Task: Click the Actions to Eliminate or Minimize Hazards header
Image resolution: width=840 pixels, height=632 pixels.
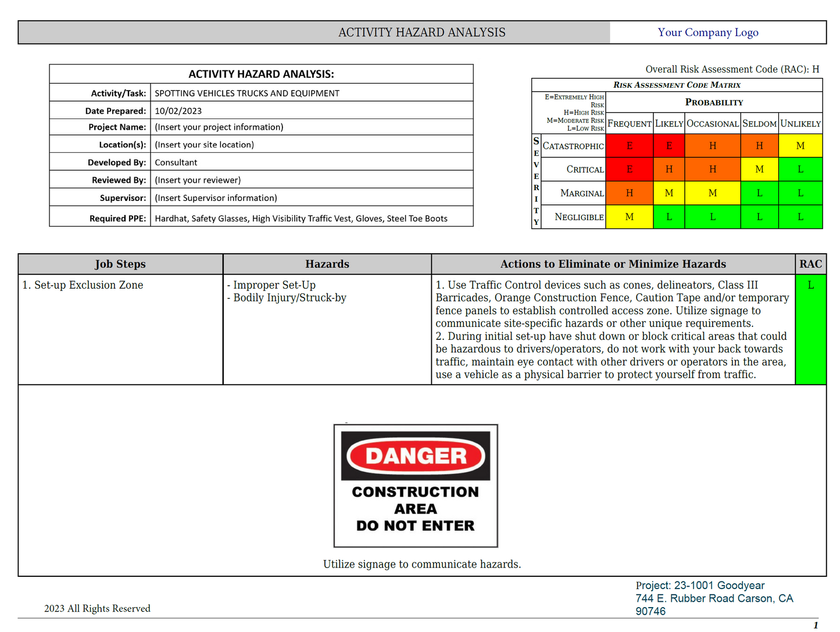Action: coord(613,264)
